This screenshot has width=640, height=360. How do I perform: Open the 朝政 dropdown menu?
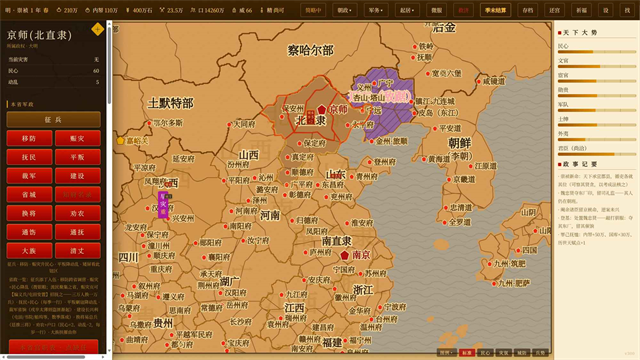point(344,10)
